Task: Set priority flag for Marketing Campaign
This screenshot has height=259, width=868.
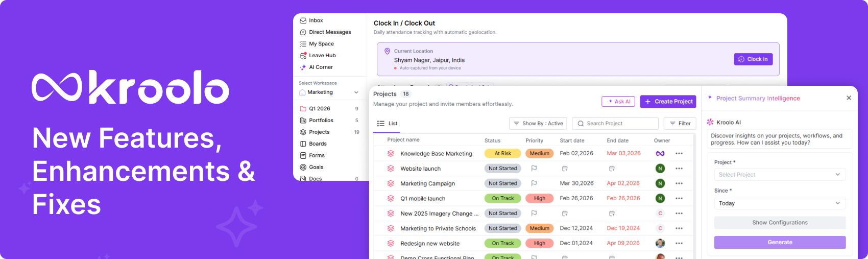Action: [534, 183]
